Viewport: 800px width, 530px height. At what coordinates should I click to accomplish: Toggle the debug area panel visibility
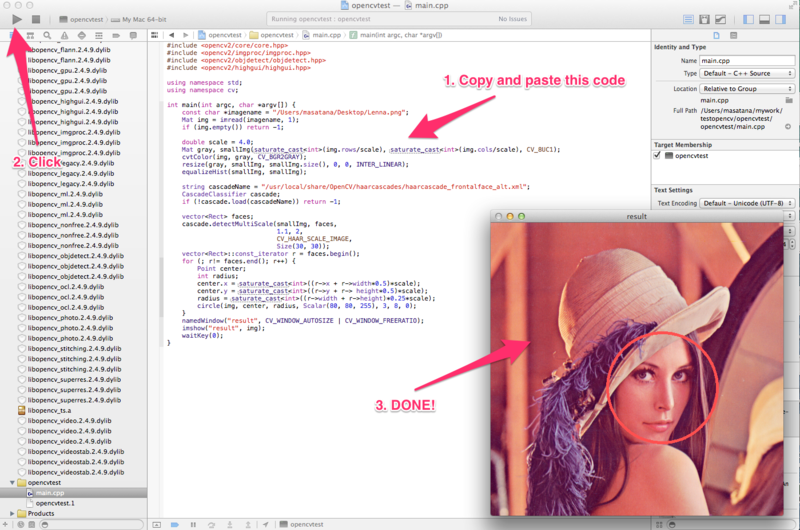pos(764,19)
